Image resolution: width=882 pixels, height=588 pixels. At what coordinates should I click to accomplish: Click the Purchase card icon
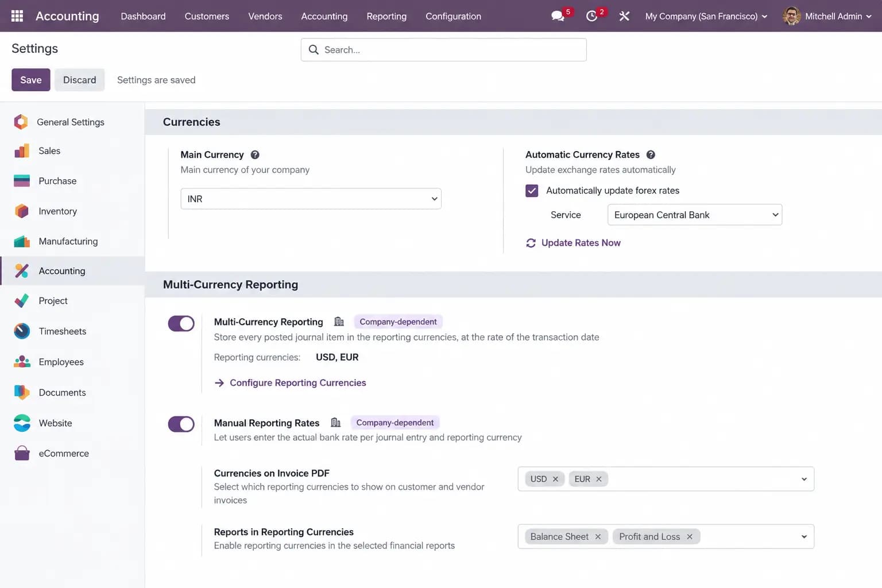click(x=21, y=181)
